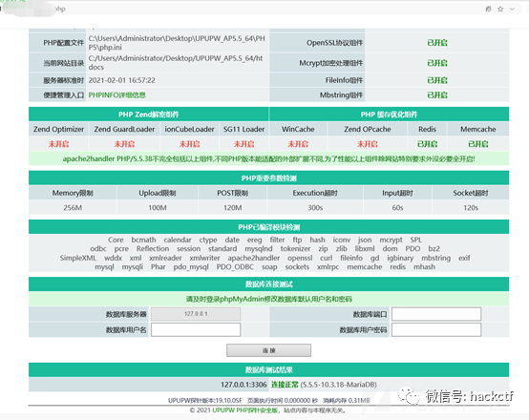
Task: Focus the 数据库端口 input field
Action: click(x=436, y=314)
